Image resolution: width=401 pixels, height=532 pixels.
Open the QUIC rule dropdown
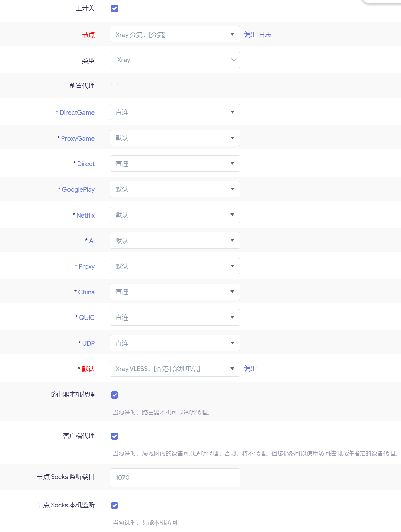pos(175,318)
